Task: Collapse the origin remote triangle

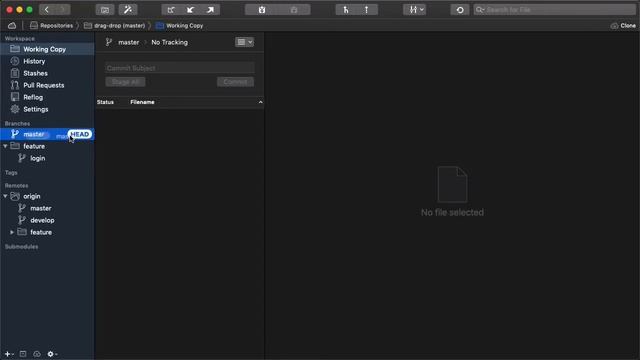Action: pos(5,196)
